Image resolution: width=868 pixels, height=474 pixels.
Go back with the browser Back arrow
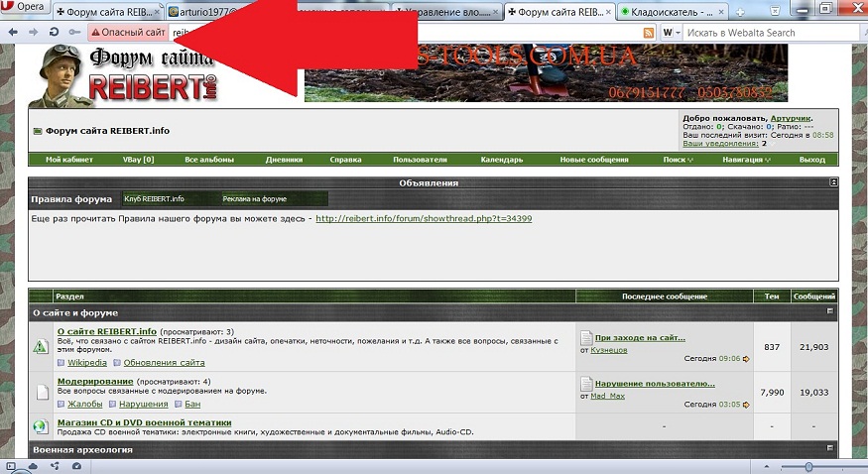click(13, 32)
